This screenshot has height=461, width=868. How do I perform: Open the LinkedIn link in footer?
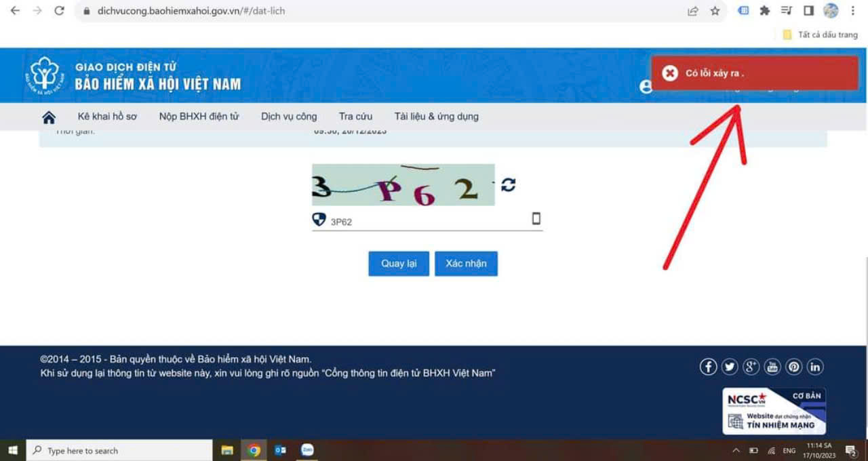point(815,367)
